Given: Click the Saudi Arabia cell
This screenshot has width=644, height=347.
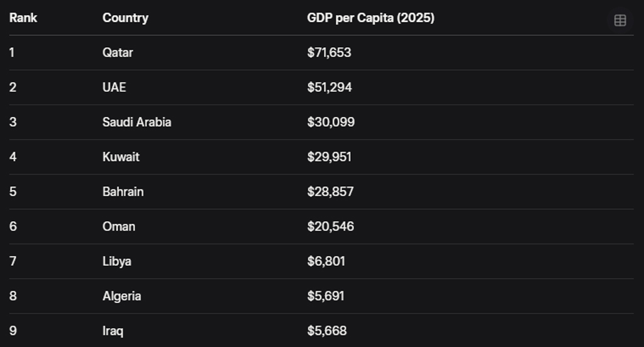Looking at the screenshot, I should click(x=136, y=122).
